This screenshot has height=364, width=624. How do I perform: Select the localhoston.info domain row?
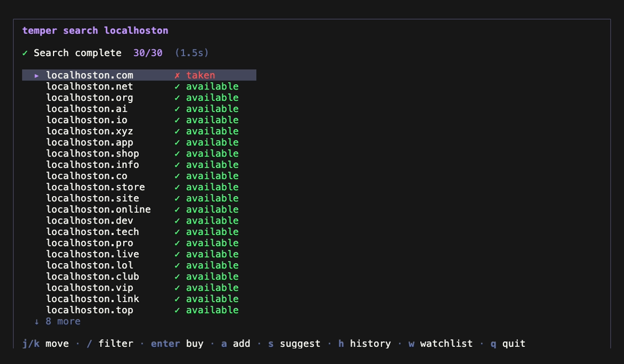[139, 165]
